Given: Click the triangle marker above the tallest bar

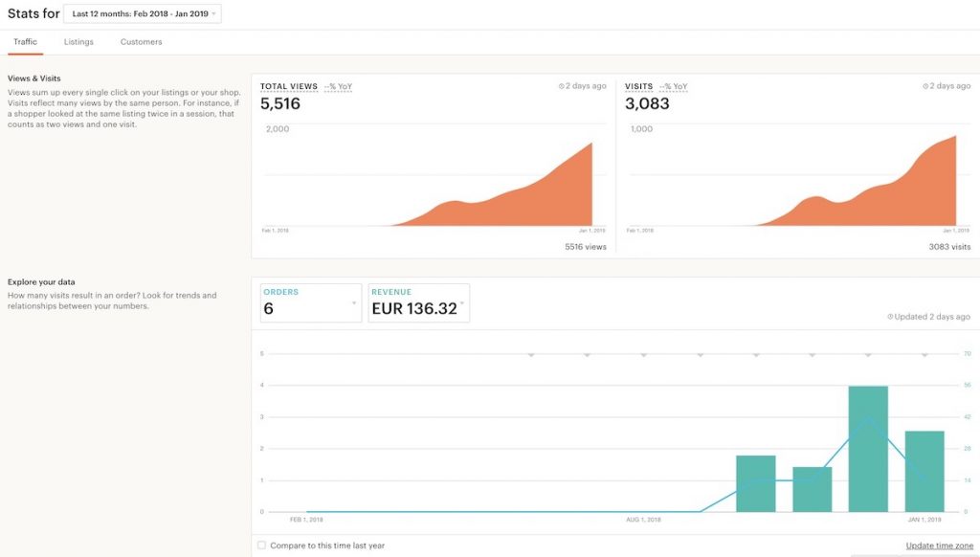Looking at the screenshot, I should pyautogui.click(x=868, y=355).
